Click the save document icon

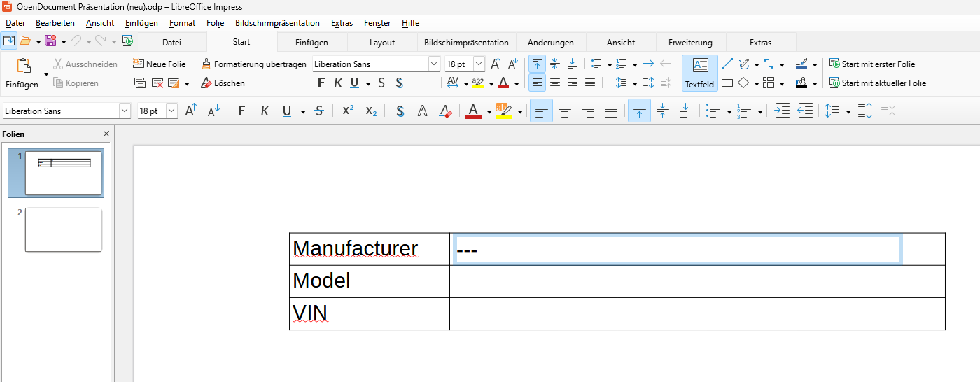tap(50, 41)
